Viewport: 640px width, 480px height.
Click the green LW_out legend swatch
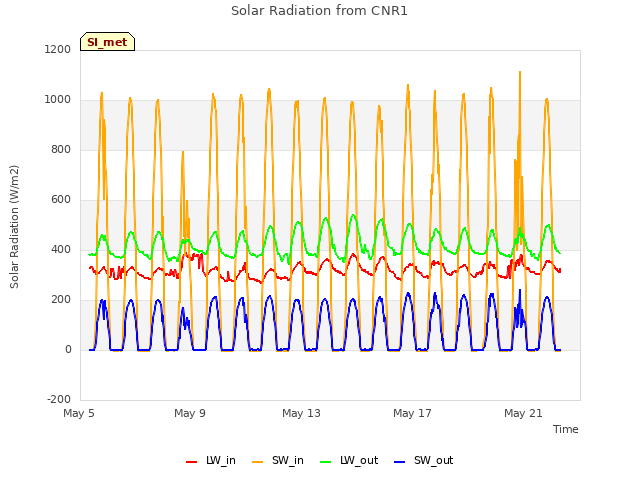[326, 462]
